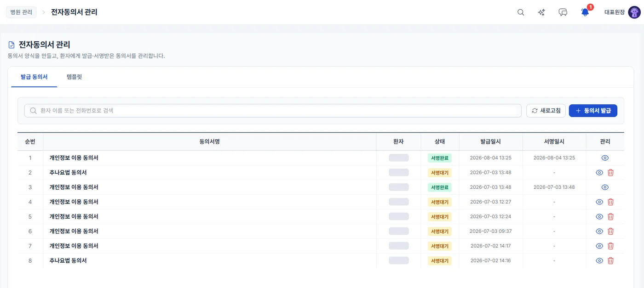The image size is (644, 288).
Task: Delete the consent form in row 5
Action: click(611, 217)
